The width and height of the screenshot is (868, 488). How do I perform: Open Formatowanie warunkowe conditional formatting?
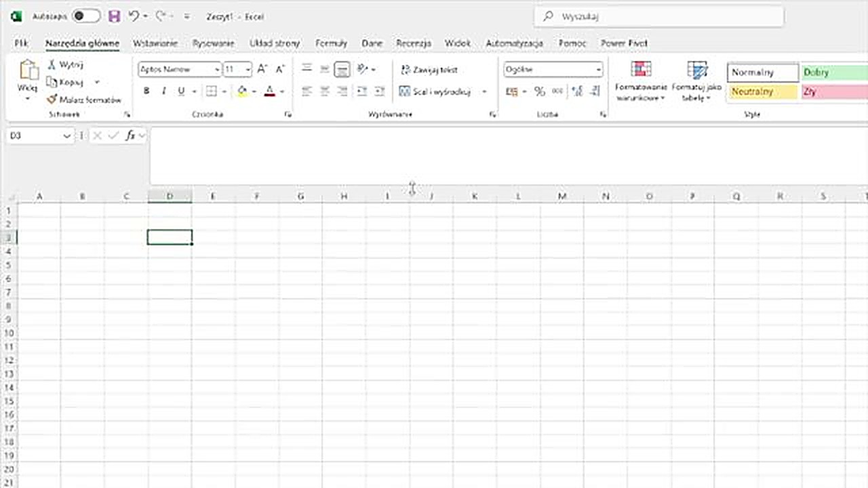641,81
